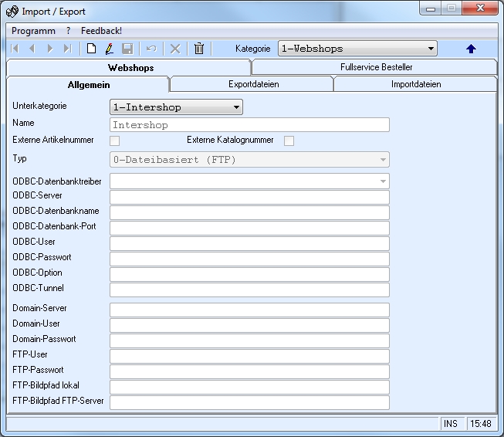Click the trash can delete icon
Screen dimensions: 504x437
click(198, 49)
